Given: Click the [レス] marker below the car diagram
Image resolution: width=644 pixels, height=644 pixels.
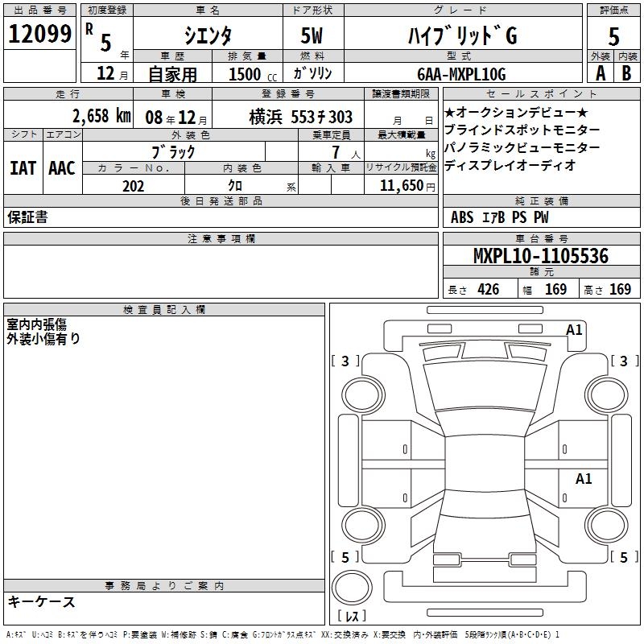Looking at the screenshot, I should tap(353, 617).
